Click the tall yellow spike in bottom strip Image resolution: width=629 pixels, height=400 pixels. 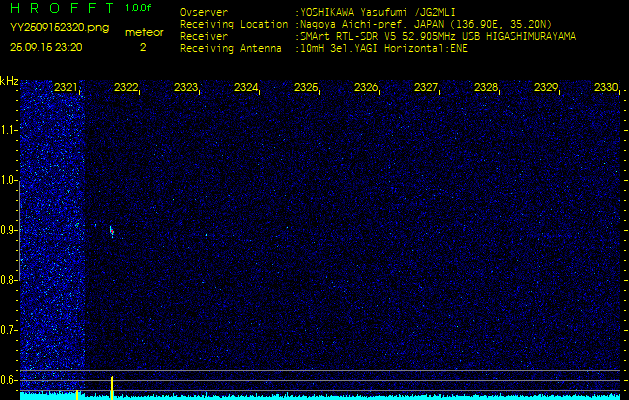pos(112,385)
